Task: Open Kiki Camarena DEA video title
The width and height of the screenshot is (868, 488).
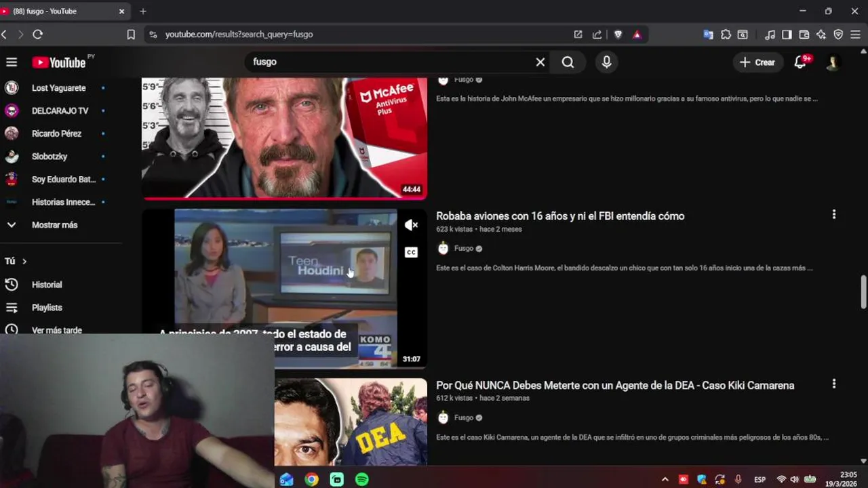Action: (615, 386)
